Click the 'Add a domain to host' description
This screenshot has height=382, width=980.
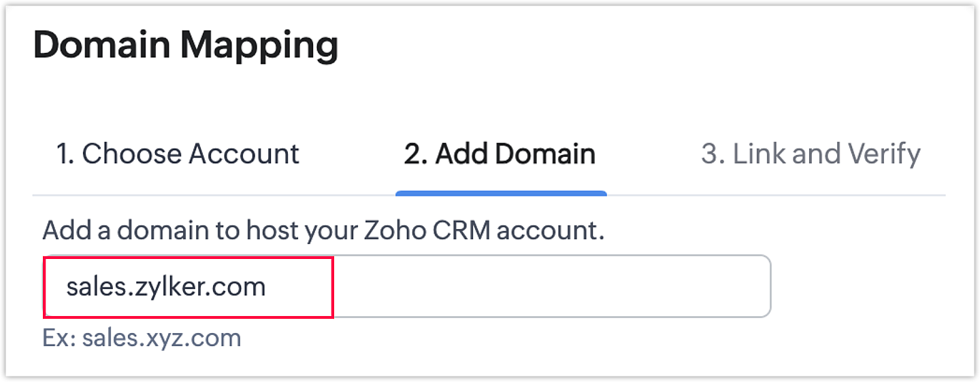[323, 230]
